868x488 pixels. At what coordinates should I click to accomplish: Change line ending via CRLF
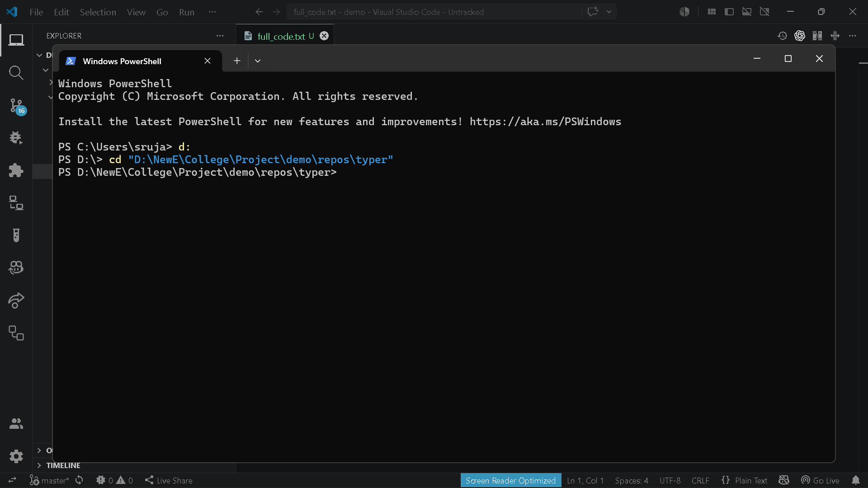click(700, 480)
